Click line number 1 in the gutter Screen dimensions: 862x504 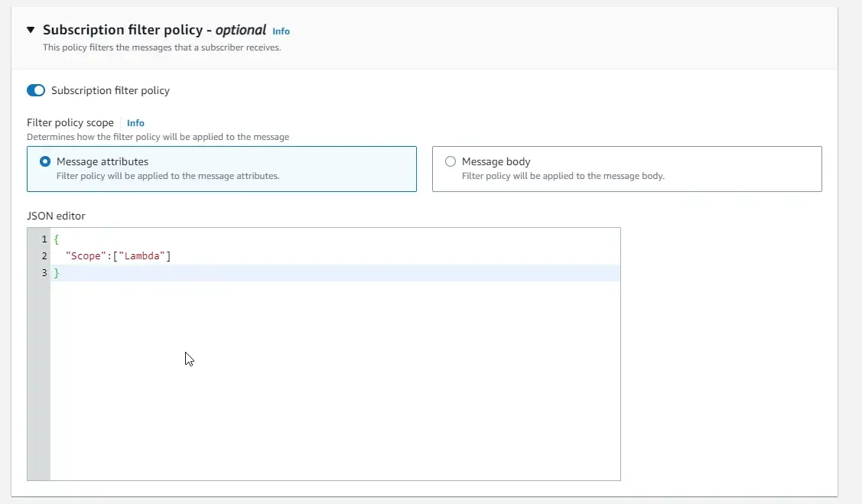pyautogui.click(x=44, y=239)
